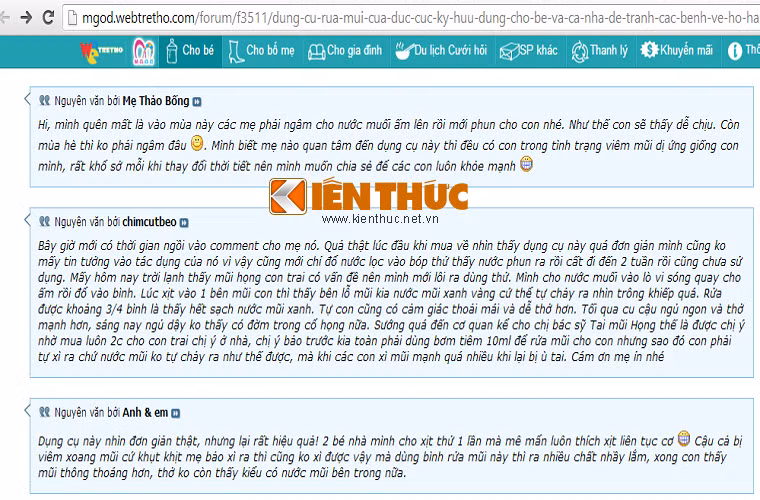Click the username Mẹ Thảo Bống
The image size is (760, 500).
(x=156, y=101)
